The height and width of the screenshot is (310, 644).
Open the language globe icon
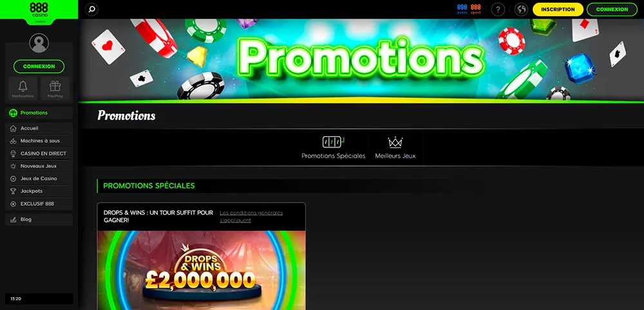click(521, 9)
